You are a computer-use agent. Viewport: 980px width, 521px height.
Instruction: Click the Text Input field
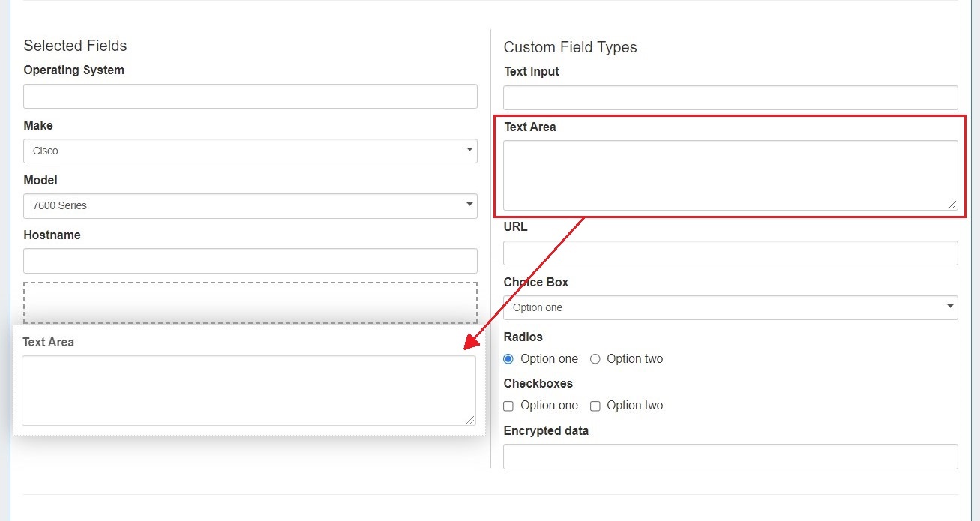[x=730, y=97]
